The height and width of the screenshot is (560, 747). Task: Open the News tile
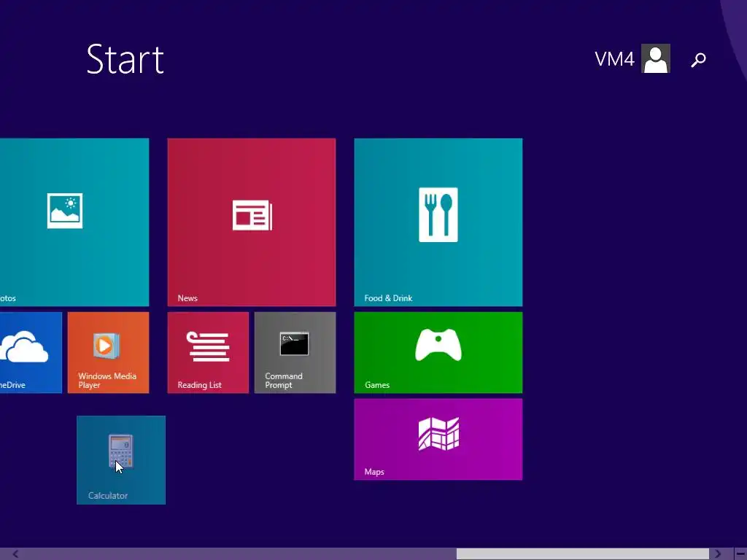pyautogui.click(x=252, y=222)
